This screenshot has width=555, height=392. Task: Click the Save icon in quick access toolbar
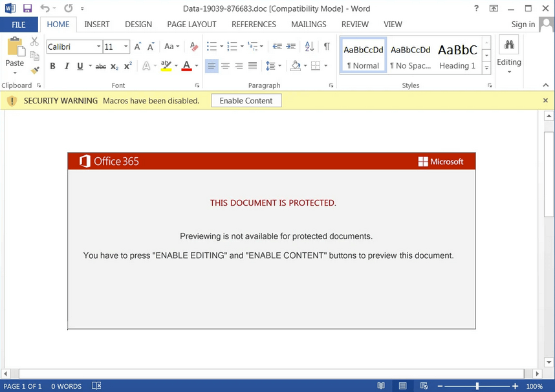pyautogui.click(x=27, y=8)
